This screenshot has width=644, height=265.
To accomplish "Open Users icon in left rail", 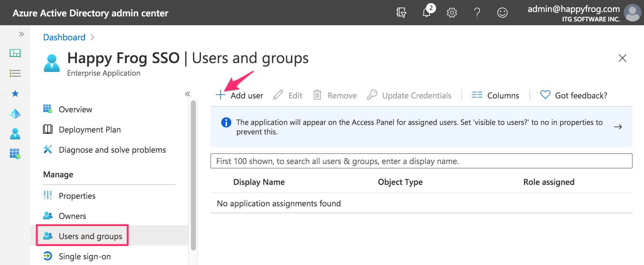I will pos(15,134).
